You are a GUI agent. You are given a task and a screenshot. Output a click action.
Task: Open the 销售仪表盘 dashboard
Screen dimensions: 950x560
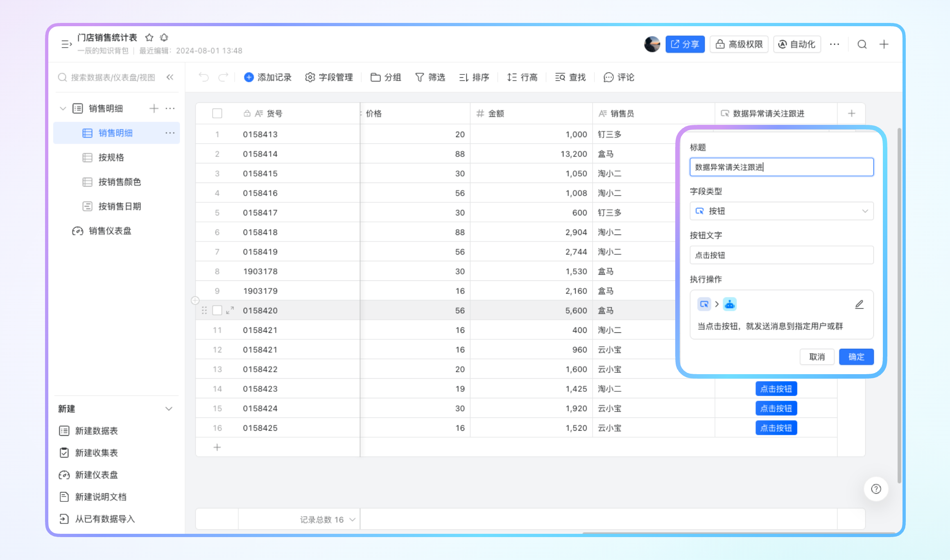click(x=110, y=231)
